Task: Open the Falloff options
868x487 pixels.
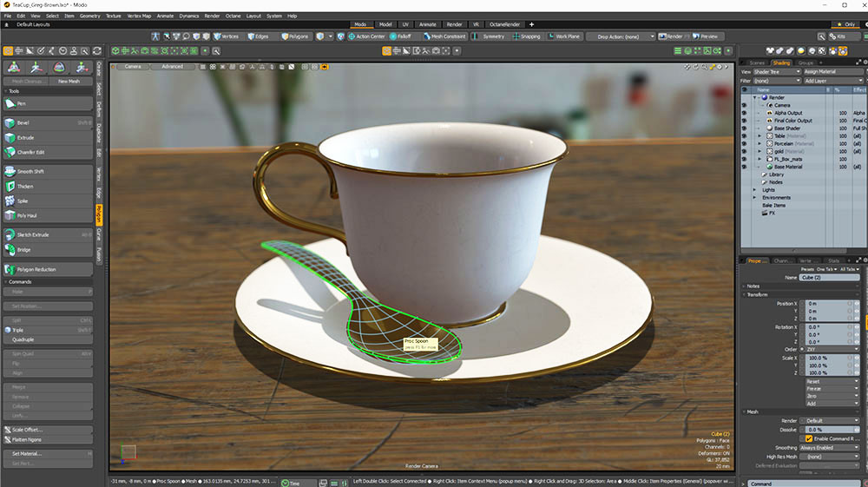Action: click(x=401, y=36)
